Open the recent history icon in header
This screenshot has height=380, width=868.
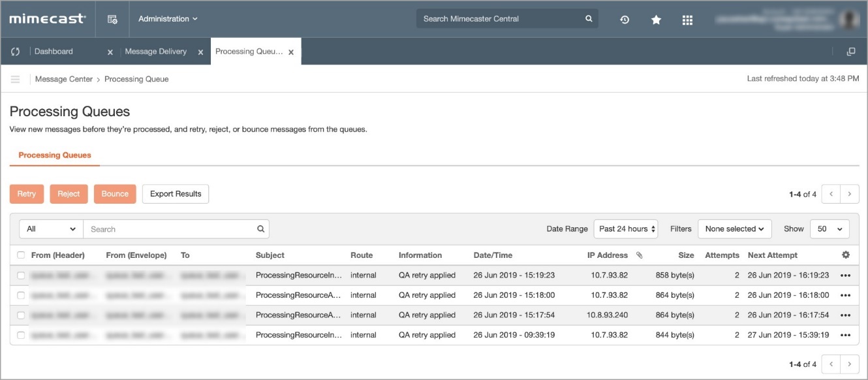(x=624, y=20)
